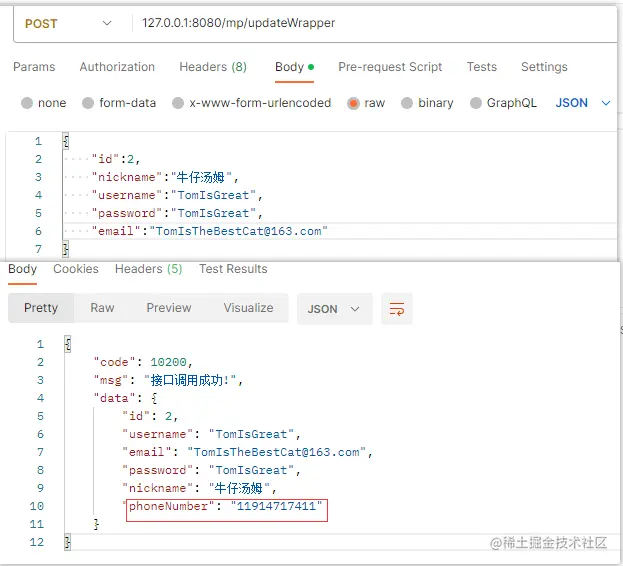Switch response view to Visualize

[x=248, y=308]
